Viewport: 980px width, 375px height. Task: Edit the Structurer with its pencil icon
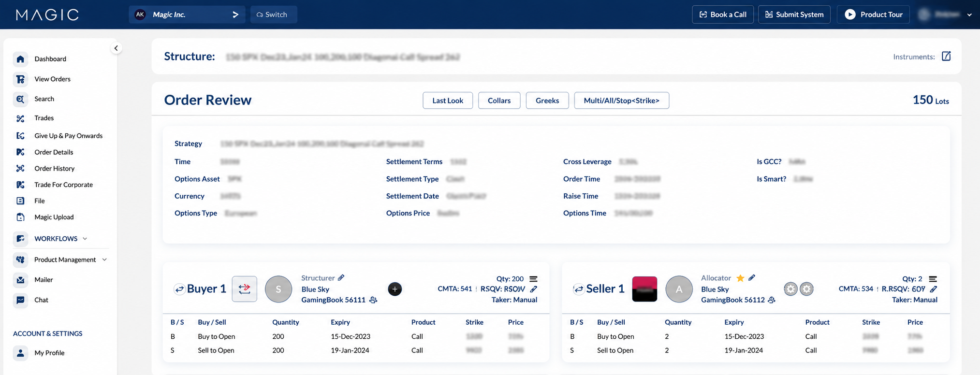click(x=341, y=278)
